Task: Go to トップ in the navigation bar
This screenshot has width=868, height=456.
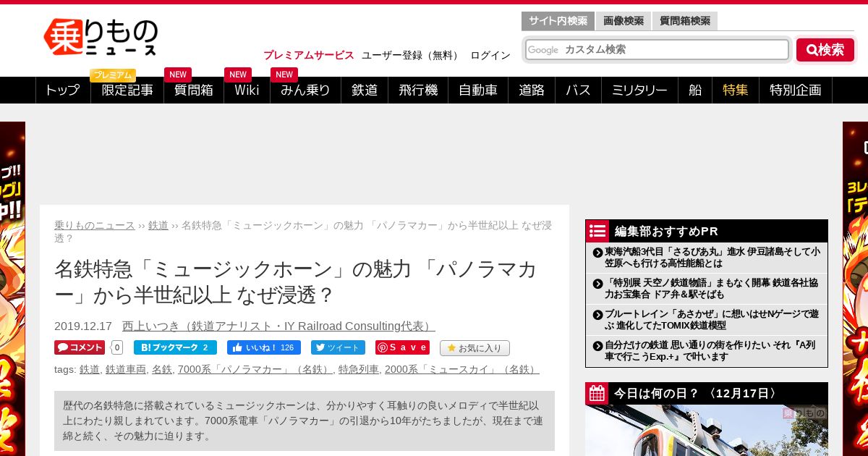Action: (63, 90)
